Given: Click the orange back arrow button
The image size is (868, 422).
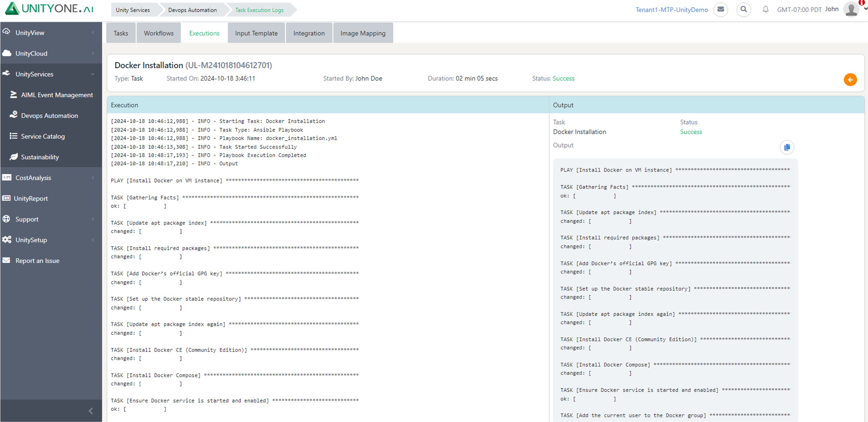Looking at the screenshot, I should pos(850,80).
